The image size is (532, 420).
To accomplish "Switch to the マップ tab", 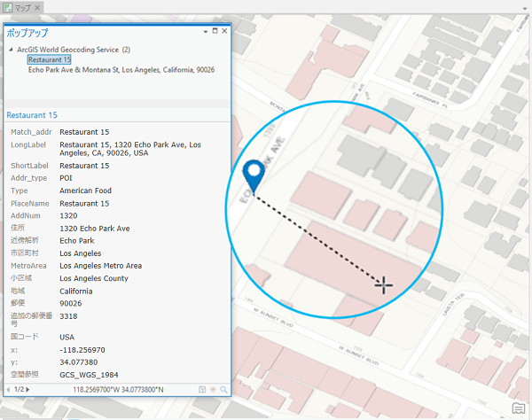I will pos(18,8).
